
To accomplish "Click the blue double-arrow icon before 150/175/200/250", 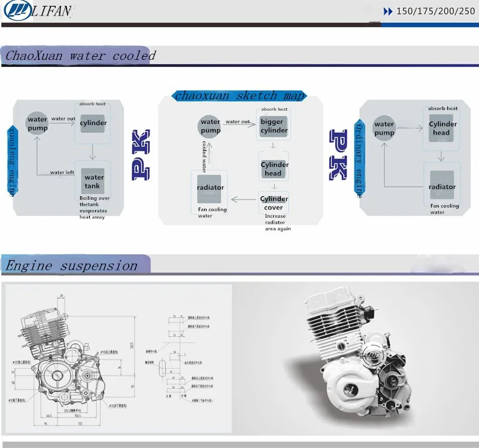I will [387, 12].
